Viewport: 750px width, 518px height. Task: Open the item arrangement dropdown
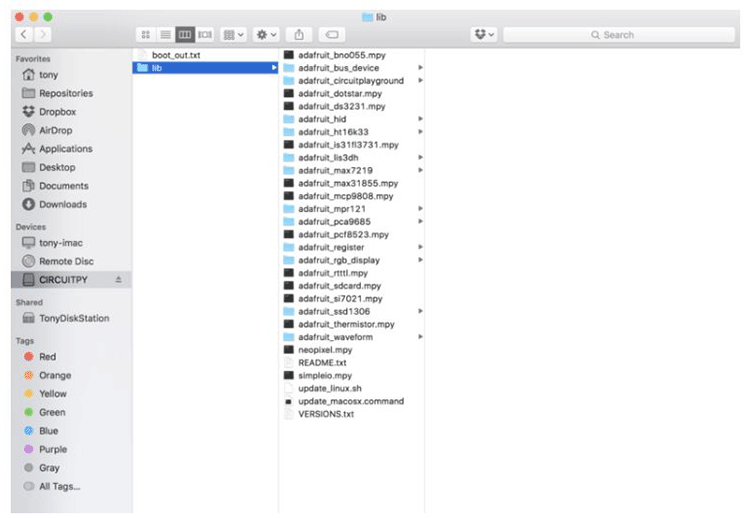pyautogui.click(x=234, y=35)
